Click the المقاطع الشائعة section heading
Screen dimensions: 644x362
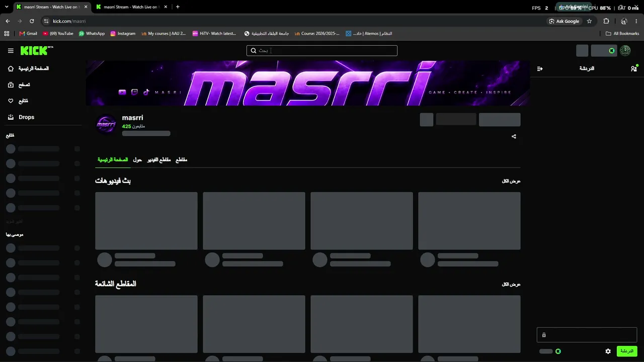pos(116,284)
